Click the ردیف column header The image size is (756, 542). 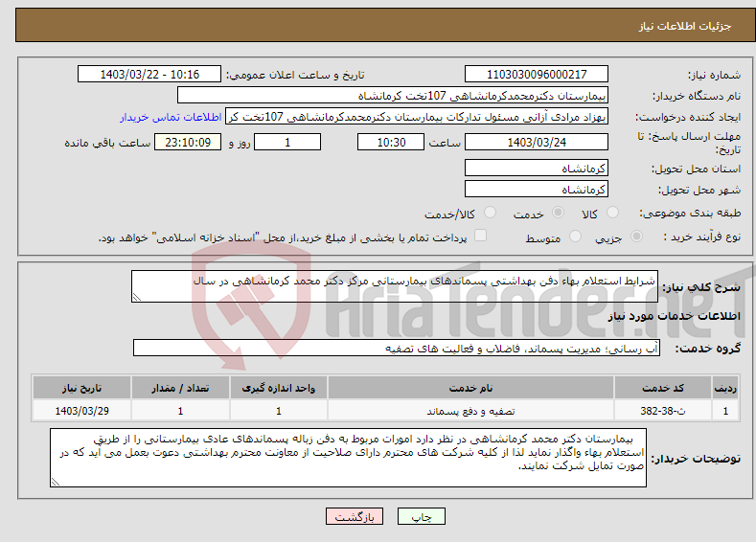pyautogui.click(x=725, y=388)
